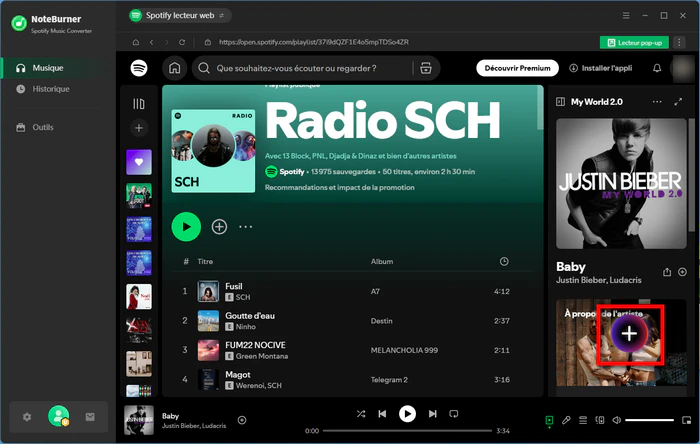Image resolution: width=700 pixels, height=444 pixels.
Task: Focus the Spotify search field
Action: click(296, 68)
